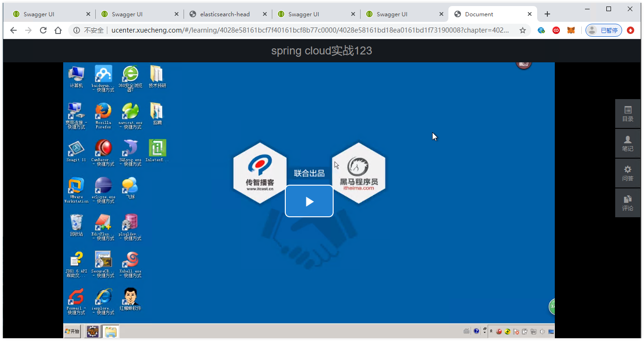644x341 pixels.
Task: Open the red Authy extension icon
Action: coord(556,30)
